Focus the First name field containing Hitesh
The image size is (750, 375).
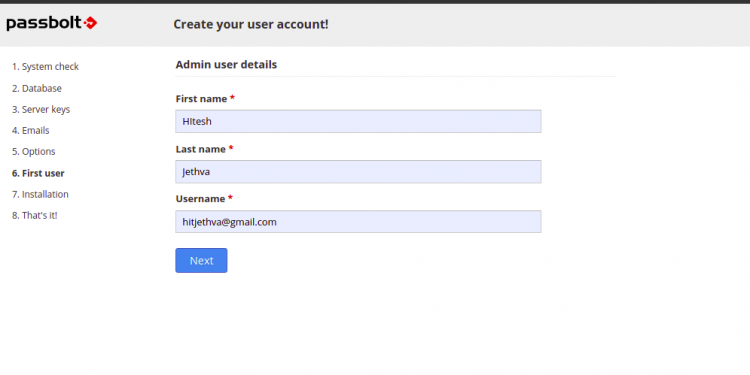tap(358, 121)
